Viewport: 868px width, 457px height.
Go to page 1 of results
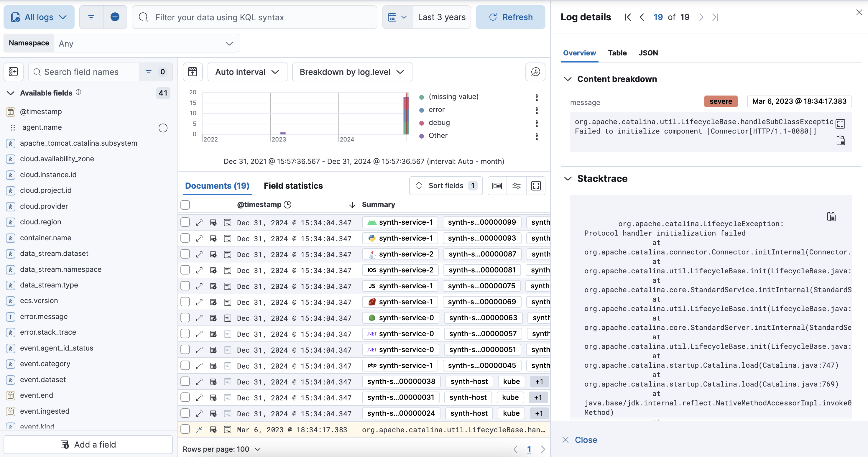(529, 449)
